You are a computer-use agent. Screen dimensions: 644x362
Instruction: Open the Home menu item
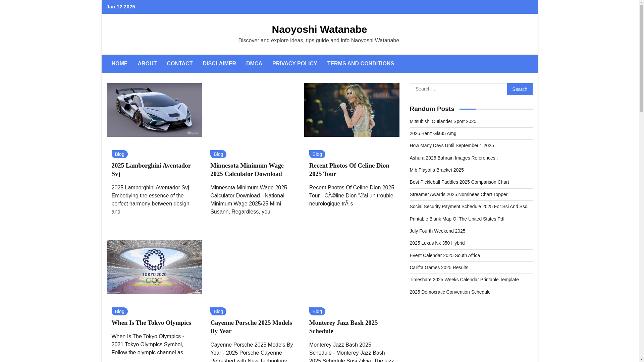click(119, 64)
